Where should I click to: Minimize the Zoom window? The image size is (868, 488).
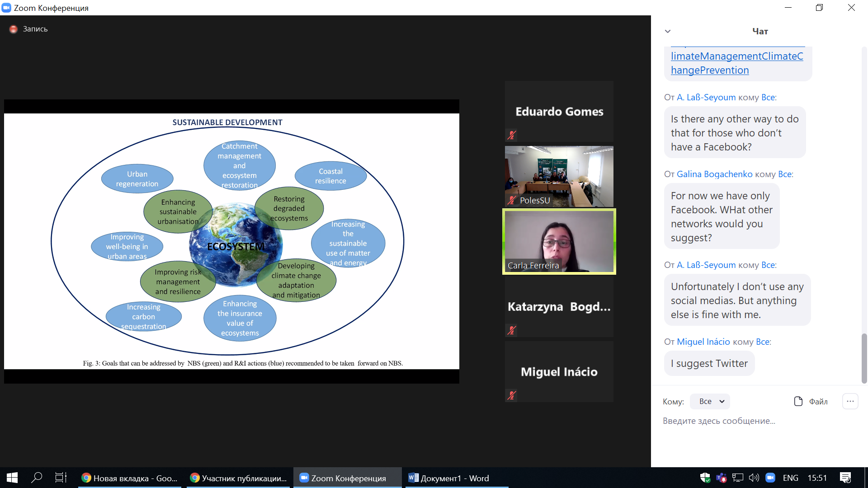click(x=788, y=8)
